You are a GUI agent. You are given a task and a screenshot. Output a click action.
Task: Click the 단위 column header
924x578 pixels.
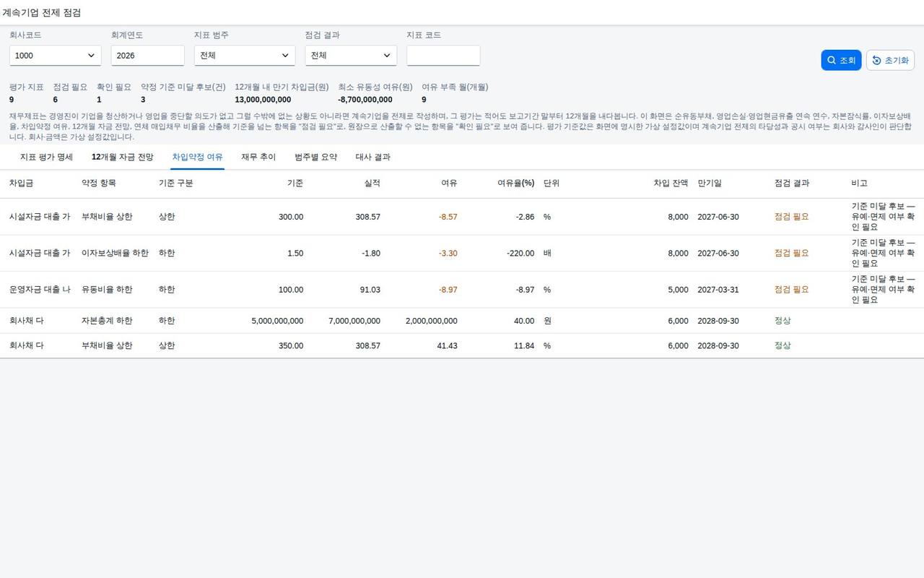pyautogui.click(x=552, y=184)
